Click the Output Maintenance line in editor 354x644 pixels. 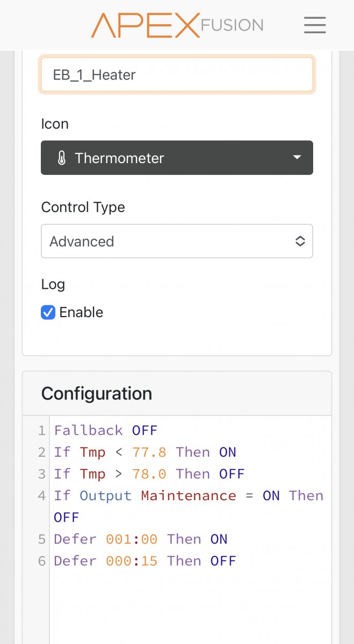point(188,496)
